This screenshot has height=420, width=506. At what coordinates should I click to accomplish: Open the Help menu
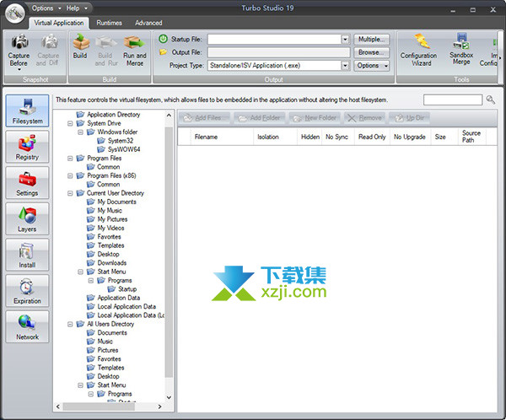tap(77, 8)
